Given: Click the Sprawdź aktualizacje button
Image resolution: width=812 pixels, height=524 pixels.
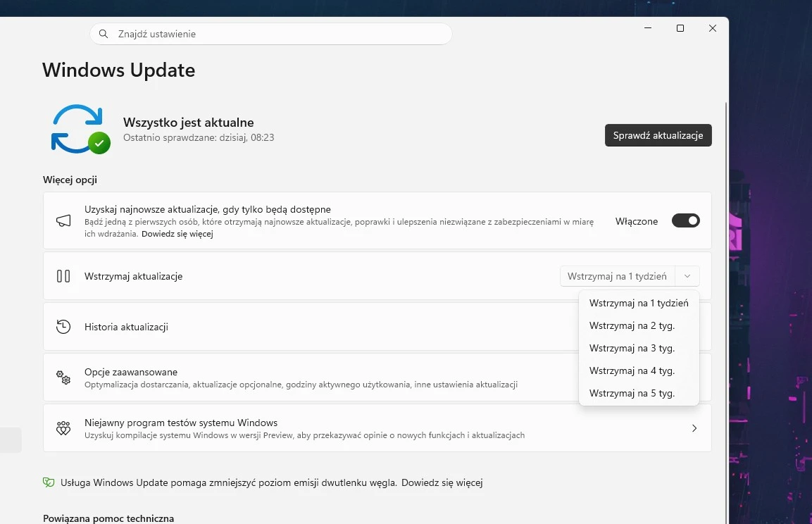Looking at the screenshot, I should coord(658,135).
